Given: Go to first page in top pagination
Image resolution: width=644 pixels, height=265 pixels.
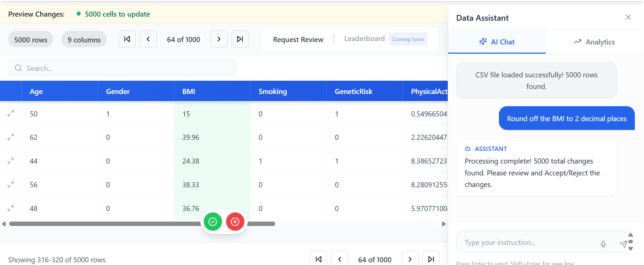Looking at the screenshot, I should tap(127, 39).
